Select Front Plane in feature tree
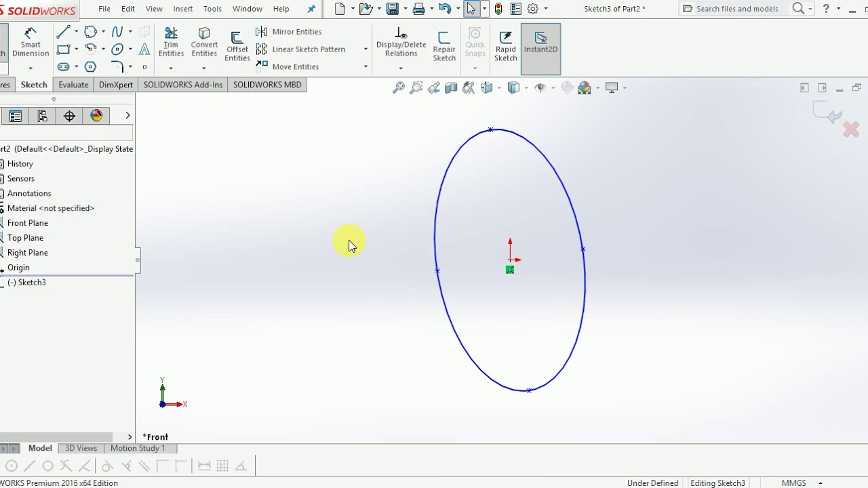The width and height of the screenshot is (868, 488). [x=27, y=223]
